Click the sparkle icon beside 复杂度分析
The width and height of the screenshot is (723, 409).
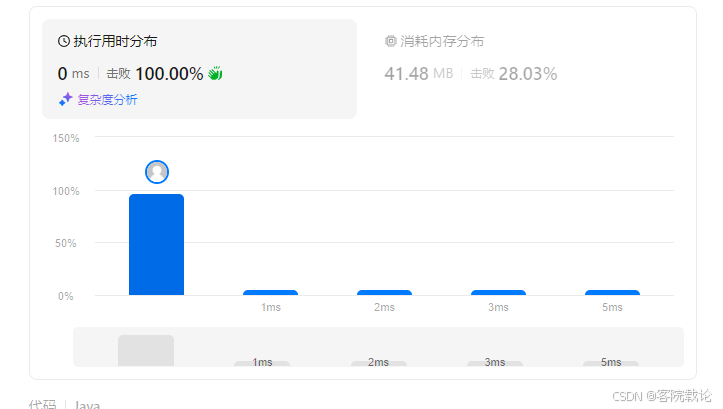coord(65,99)
